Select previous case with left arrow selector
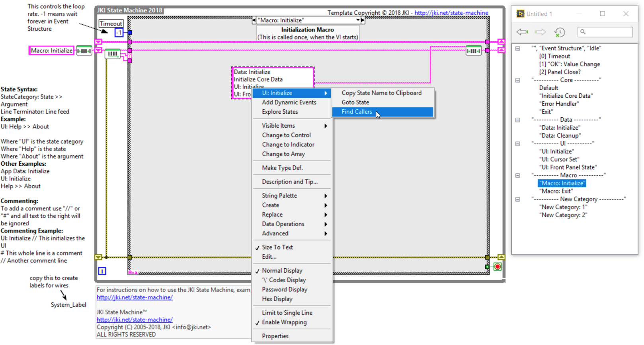 (x=254, y=20)
